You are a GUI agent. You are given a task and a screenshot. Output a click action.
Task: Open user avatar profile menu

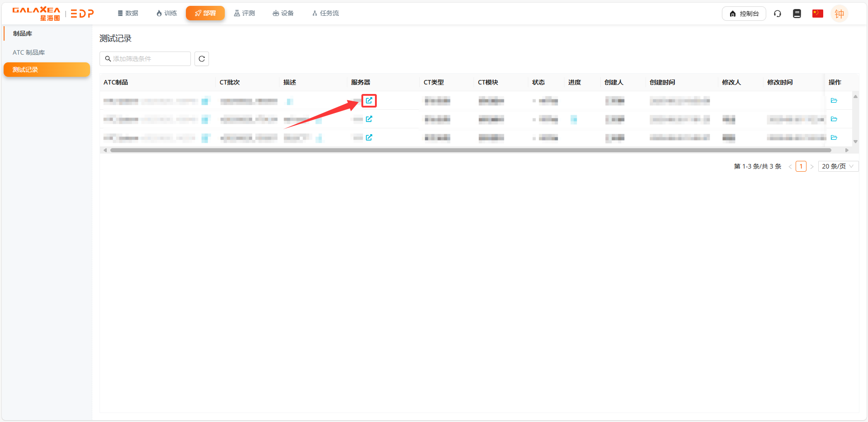839,14
